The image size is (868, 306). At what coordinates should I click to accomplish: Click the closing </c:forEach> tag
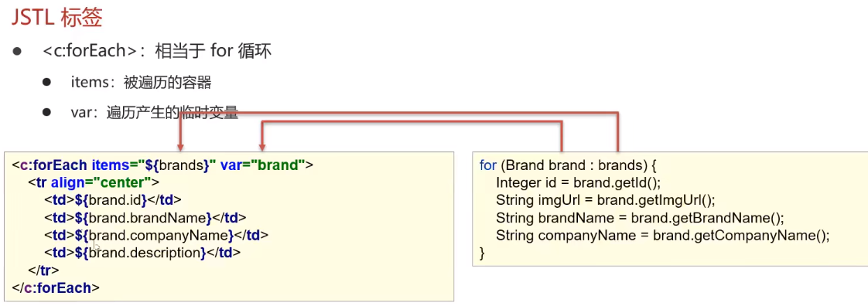point(56,287)
